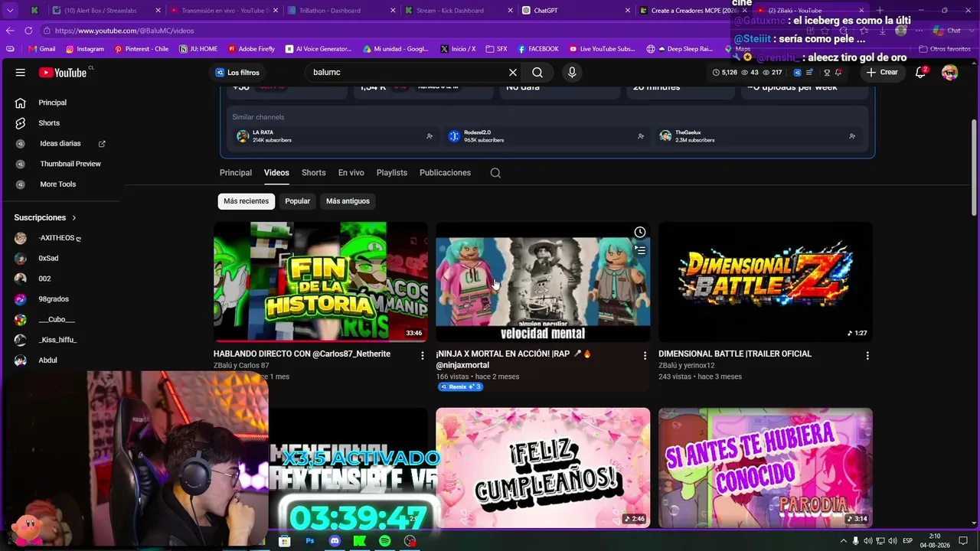Open Discord from the taskbar
This screenshot has height=551, width=980.
coord(335,541)
